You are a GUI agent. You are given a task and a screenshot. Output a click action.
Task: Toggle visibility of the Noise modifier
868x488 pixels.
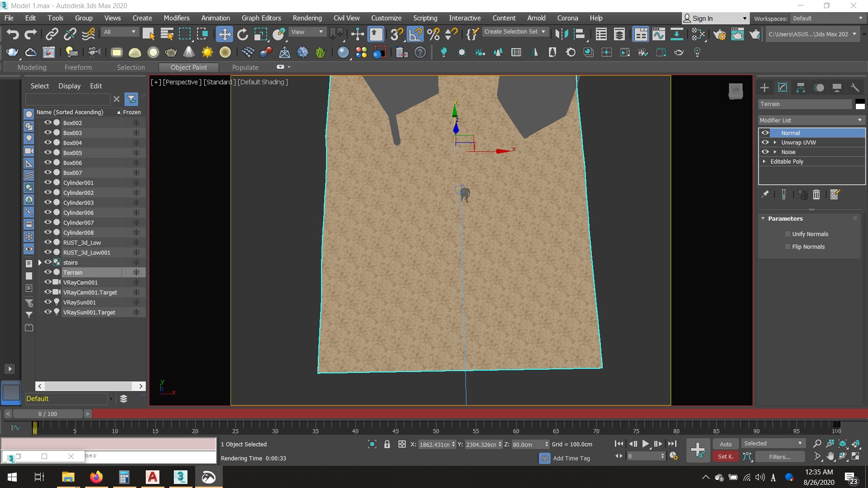[766, 152]
